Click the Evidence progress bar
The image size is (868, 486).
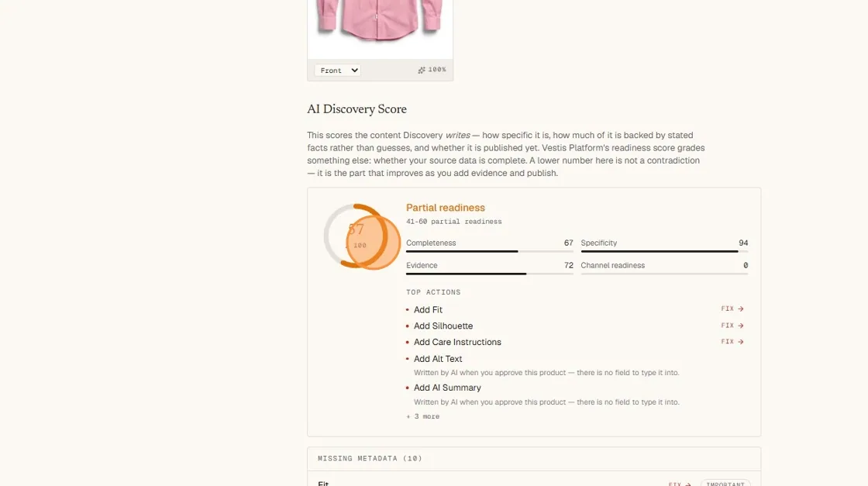point(489,274)
